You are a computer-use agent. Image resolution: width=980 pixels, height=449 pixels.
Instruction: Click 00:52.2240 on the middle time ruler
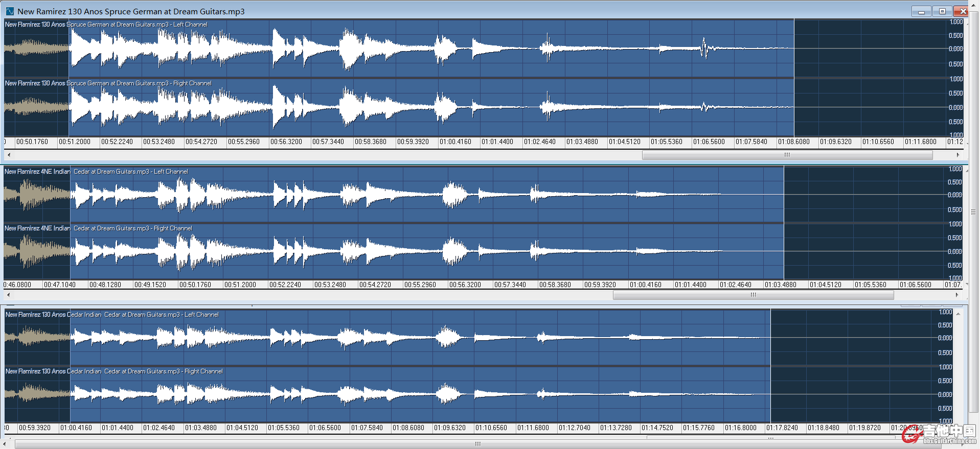[x=285, y=285]
